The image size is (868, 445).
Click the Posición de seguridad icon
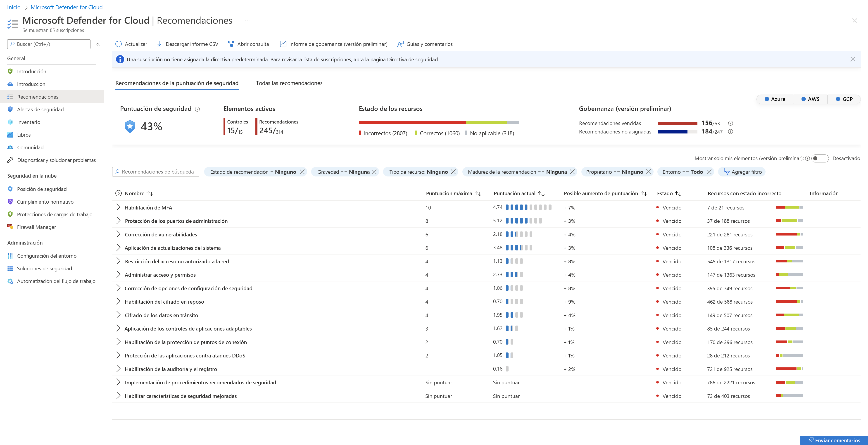coord(10,188)
